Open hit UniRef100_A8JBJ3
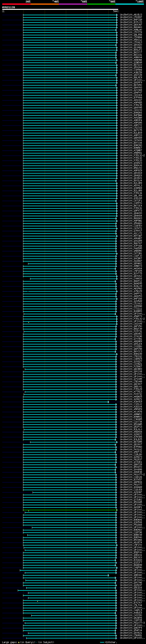The width and height of the screenshot is (146, 644). tap(131, 15)
